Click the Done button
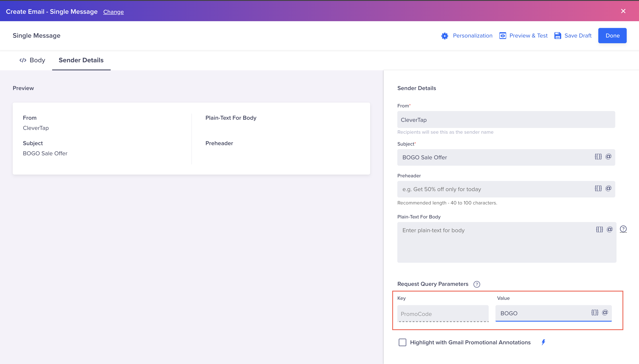Screen dimensions: 639x364 [612, 36]
